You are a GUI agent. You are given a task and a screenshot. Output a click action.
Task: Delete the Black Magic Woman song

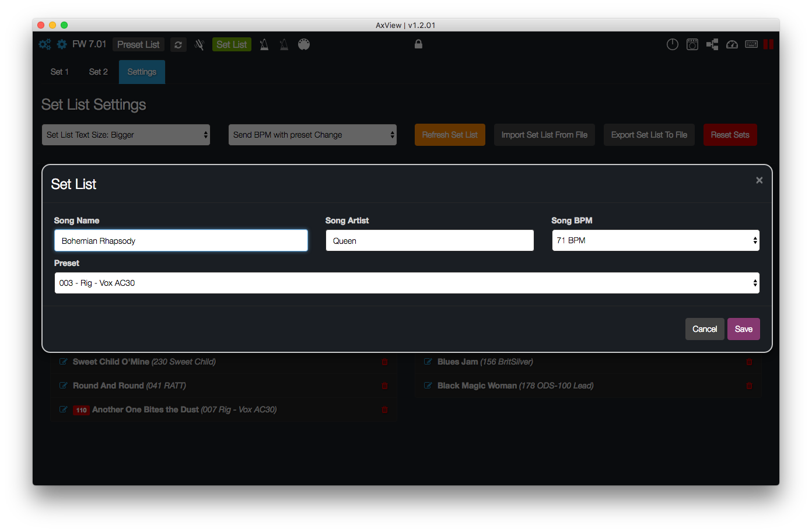click(749, 386)
